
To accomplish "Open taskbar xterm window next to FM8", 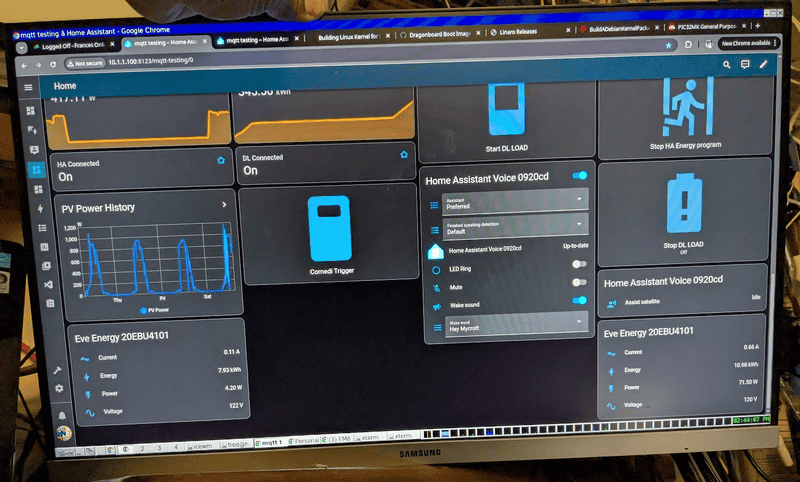I will 369,438.
